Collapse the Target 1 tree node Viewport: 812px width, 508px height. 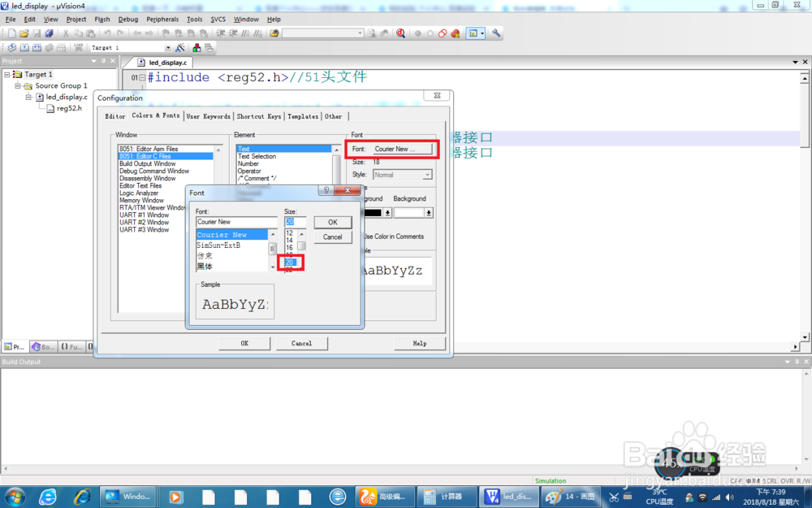tap(6, 75)
